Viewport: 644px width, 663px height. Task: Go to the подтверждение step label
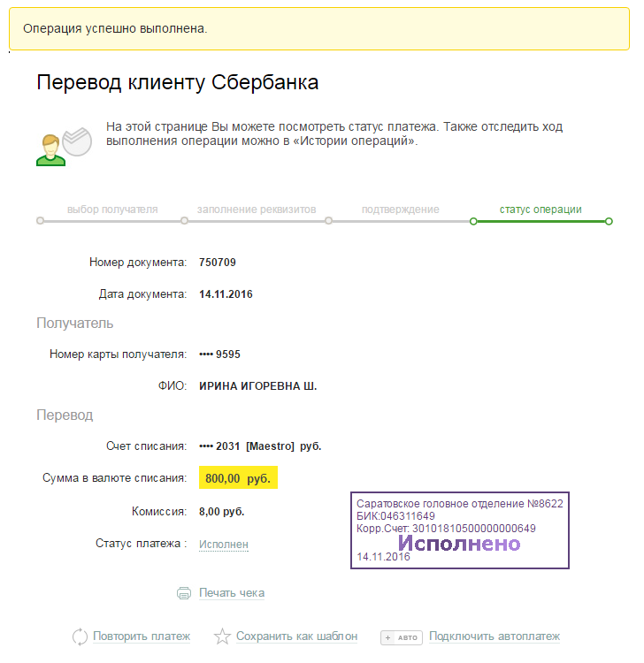(400, 210)
